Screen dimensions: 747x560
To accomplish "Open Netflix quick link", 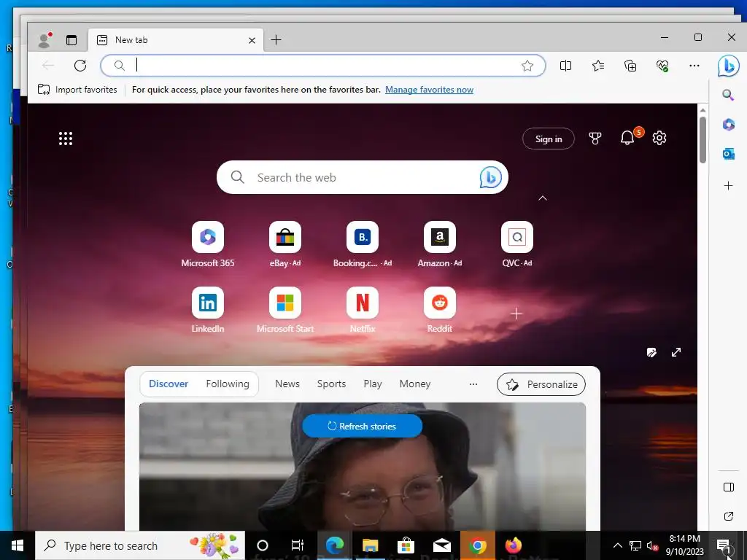I will [x=363, y=310].
